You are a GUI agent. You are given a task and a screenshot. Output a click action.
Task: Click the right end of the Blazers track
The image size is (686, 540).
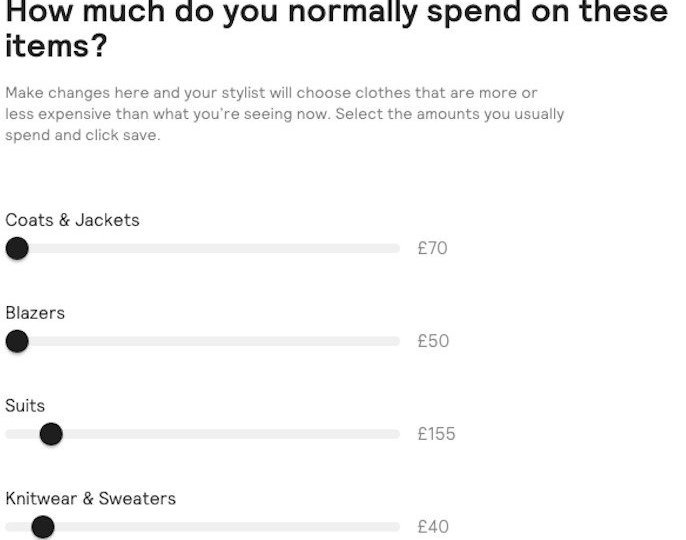click(x=394, y=341)
